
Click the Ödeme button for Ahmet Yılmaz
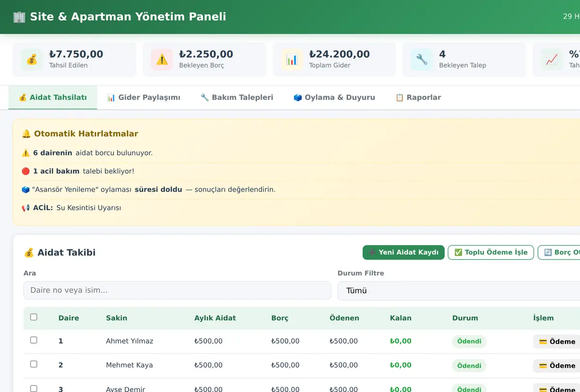[557, 341]
